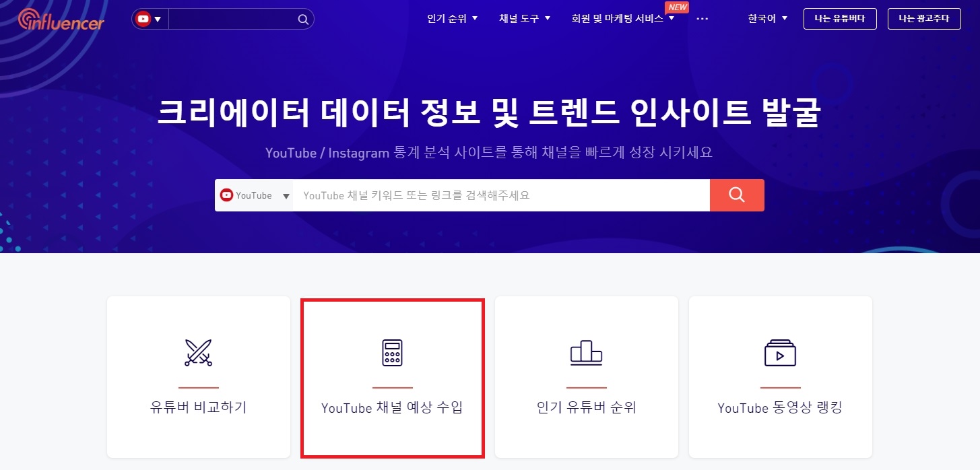Click the orange search button

737,195
